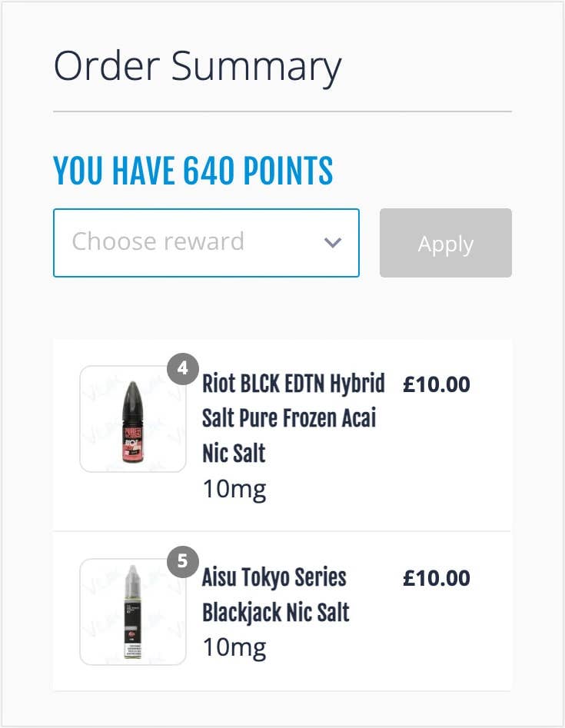
Task: Click the grey Apply button
Action: tap(446, 243)
